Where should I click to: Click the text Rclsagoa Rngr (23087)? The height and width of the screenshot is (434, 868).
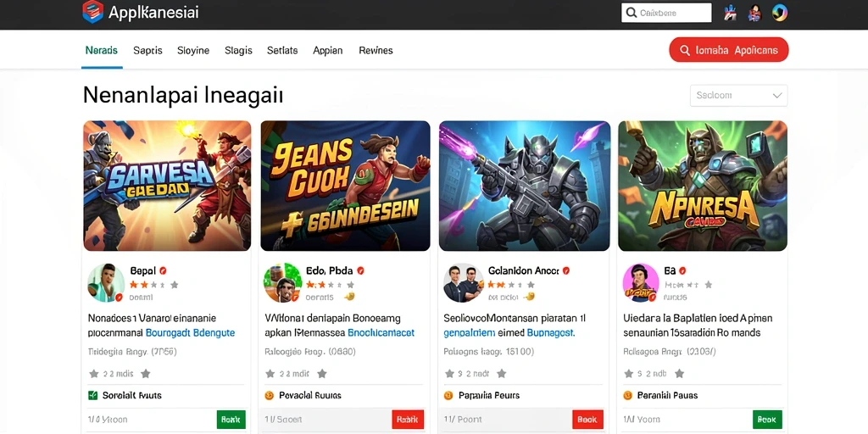(x=670, y=352)
